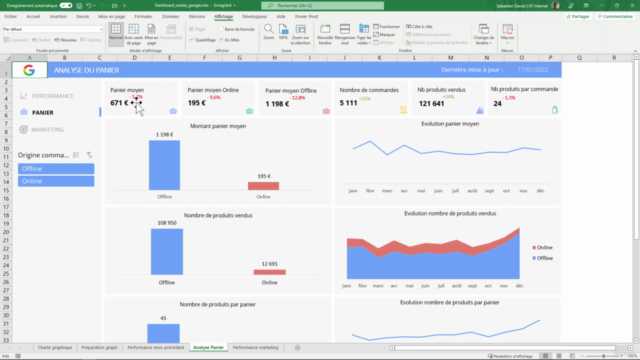
Task: Open the Accueil ribbon tab
Action: click(x=33, y=17)
